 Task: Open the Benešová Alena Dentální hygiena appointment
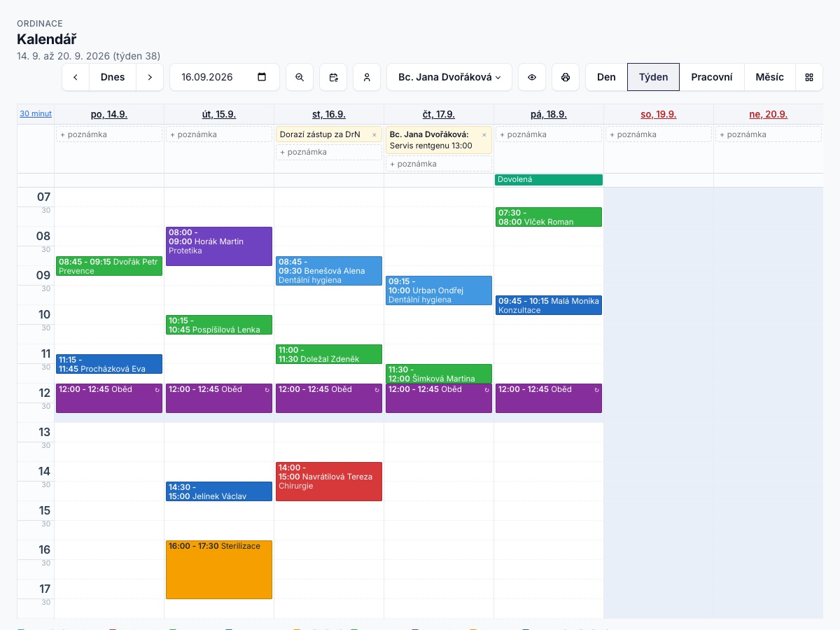point(329,271)
